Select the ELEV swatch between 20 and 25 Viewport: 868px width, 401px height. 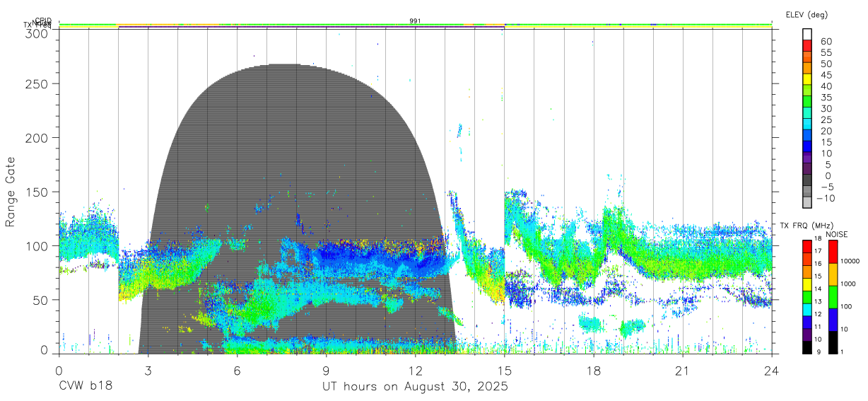point(808,124)
